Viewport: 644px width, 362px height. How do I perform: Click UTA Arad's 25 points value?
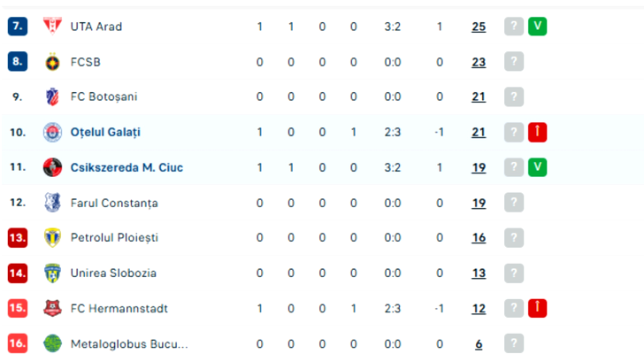(x=479, y=27)
